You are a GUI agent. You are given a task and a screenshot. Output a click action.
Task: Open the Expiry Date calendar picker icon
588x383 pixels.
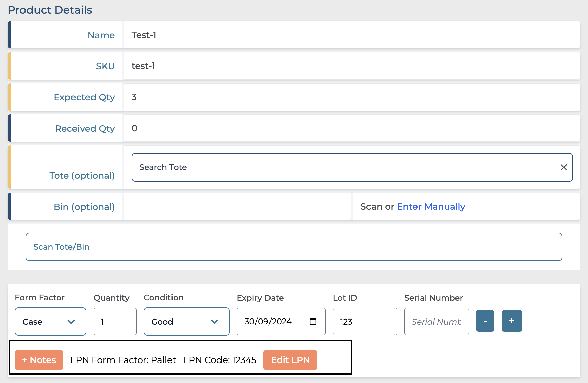coord(313,322)
